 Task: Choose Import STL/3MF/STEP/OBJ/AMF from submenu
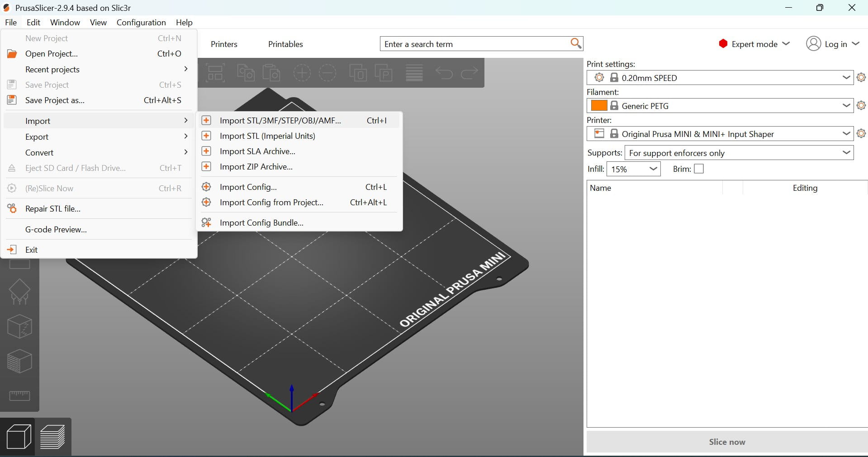(x=299, y=120)
